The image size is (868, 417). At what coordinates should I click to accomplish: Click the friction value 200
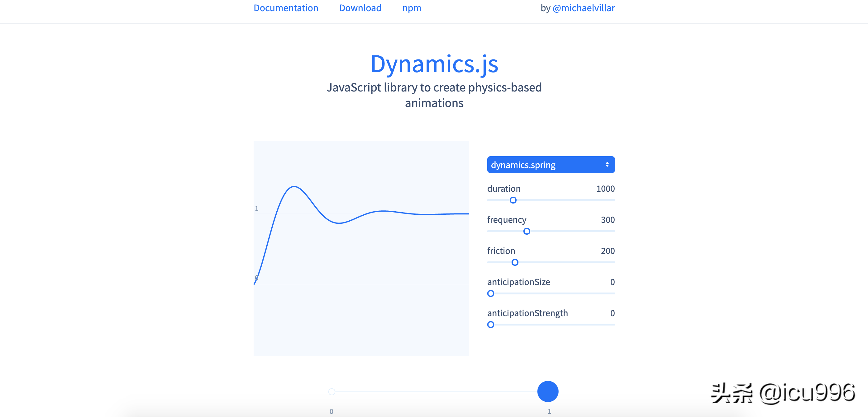608,251
